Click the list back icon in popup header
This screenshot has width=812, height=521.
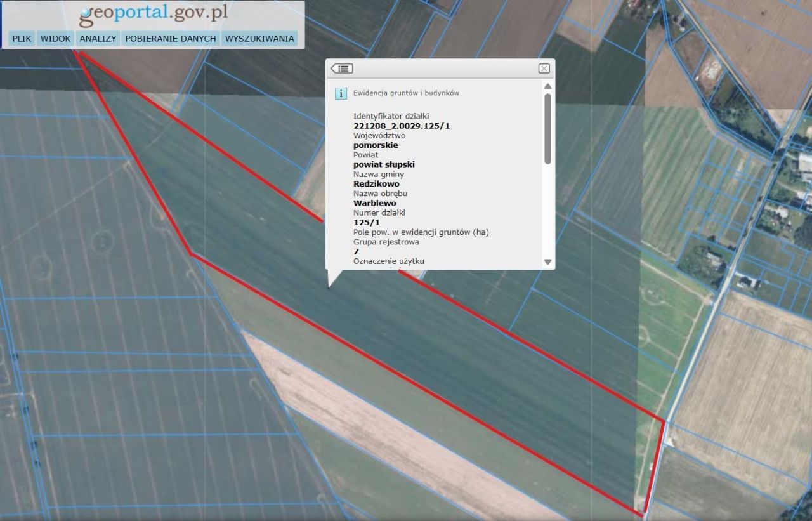pos(342,69)
